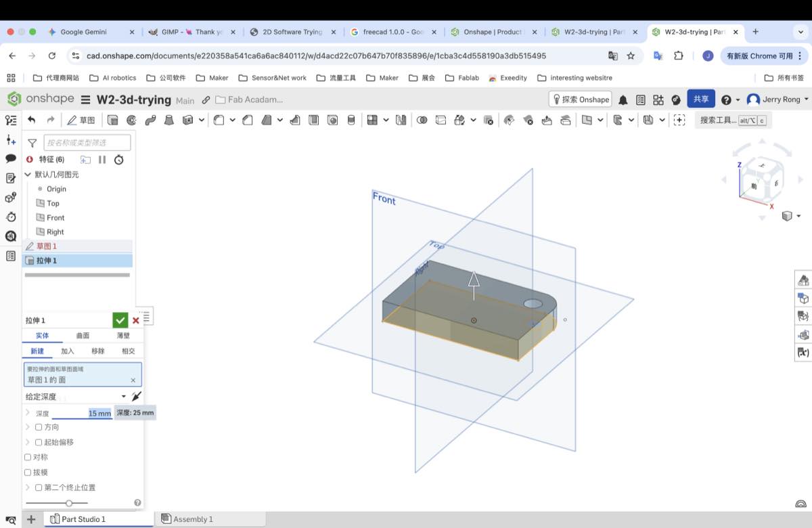Select the 相交 operation tab
The image size is (812, 528).
[128, 351]
